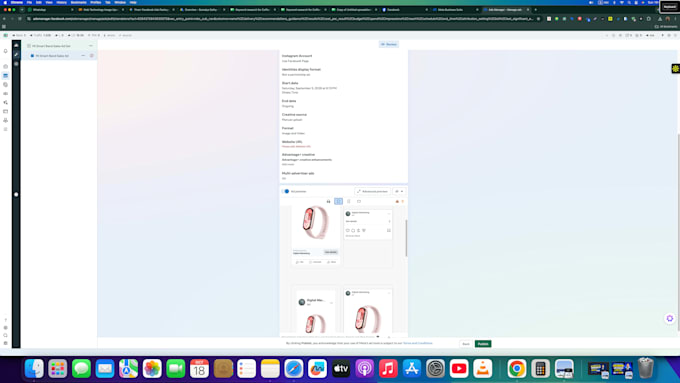The width and height of the screenshot is (680, 383).
Task: Select the Campaigns table icon in left sidebar
Action: pos(6,75)
